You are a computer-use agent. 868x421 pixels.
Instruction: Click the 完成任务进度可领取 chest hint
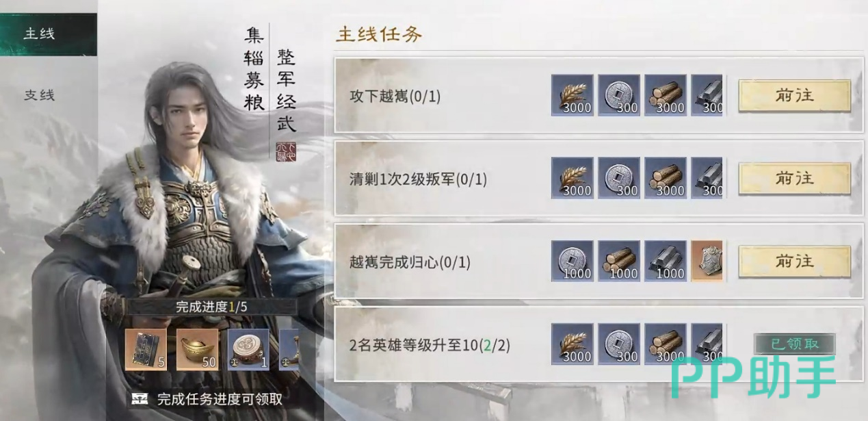[x=207, y=399]
